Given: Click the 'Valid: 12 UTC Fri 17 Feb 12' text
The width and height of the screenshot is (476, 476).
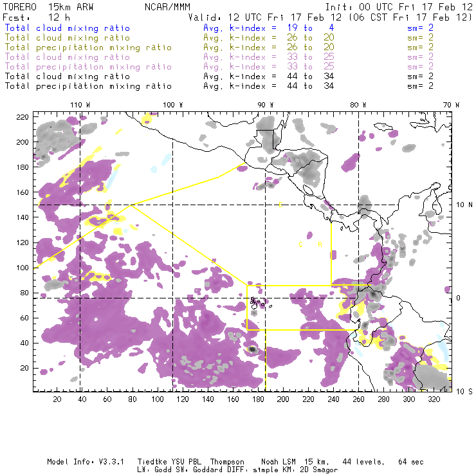Looking at the screenshot, I should (266, 17).
